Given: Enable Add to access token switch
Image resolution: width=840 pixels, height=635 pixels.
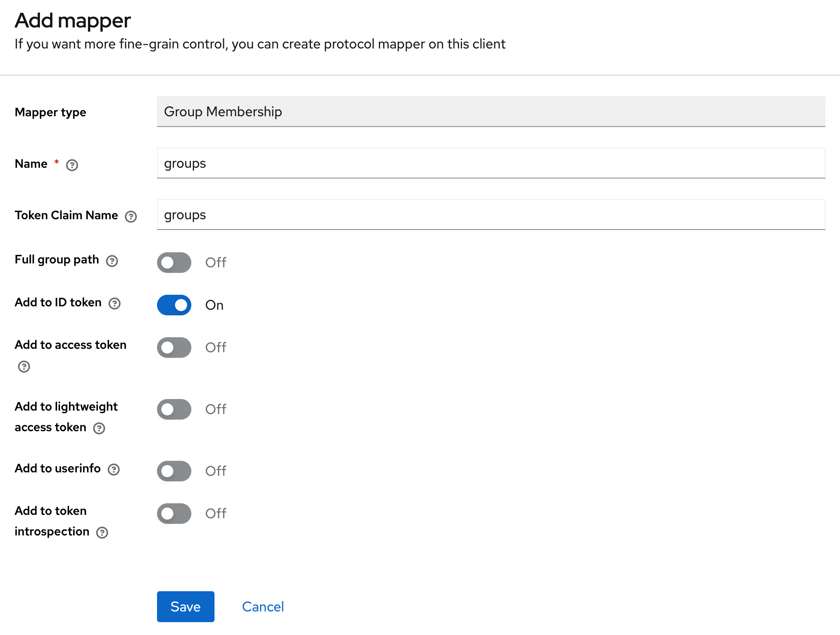Looking at the screenshot, I should 174,348.
